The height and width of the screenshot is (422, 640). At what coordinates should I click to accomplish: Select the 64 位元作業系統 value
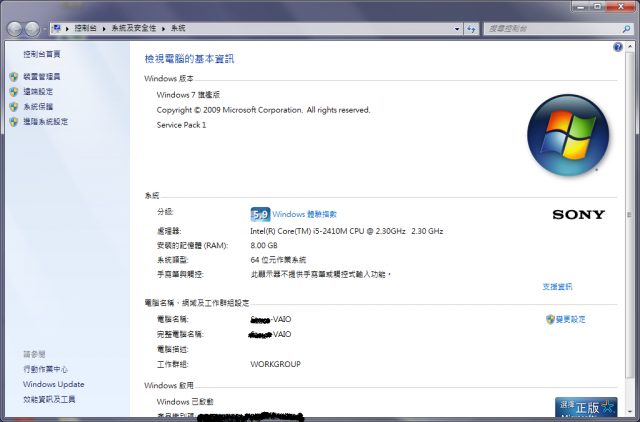pyautogui.click(x=278, y=260)
